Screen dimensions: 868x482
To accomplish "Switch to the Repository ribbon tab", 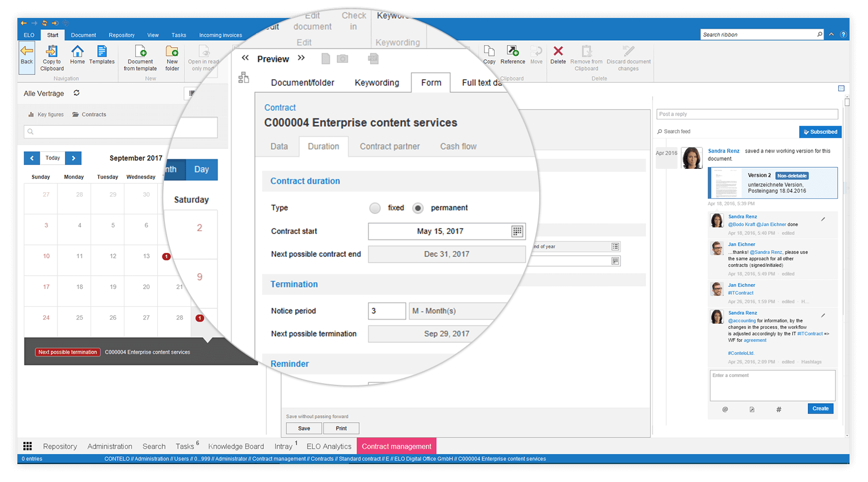I will (122, 35).
